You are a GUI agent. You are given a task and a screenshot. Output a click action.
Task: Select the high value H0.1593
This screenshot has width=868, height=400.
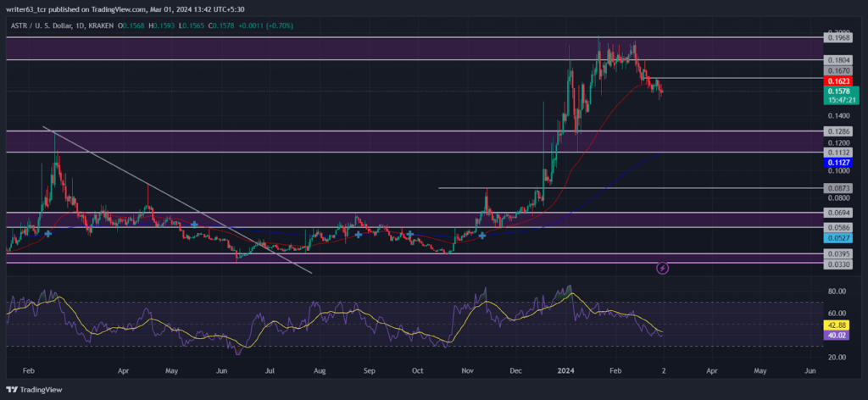pos(160,25)
